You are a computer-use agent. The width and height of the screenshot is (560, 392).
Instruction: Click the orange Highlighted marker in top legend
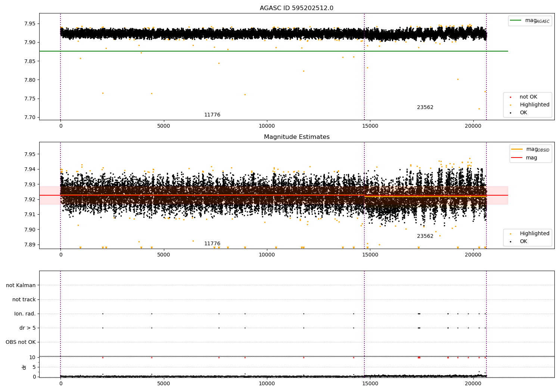click(x=510, y=105)
